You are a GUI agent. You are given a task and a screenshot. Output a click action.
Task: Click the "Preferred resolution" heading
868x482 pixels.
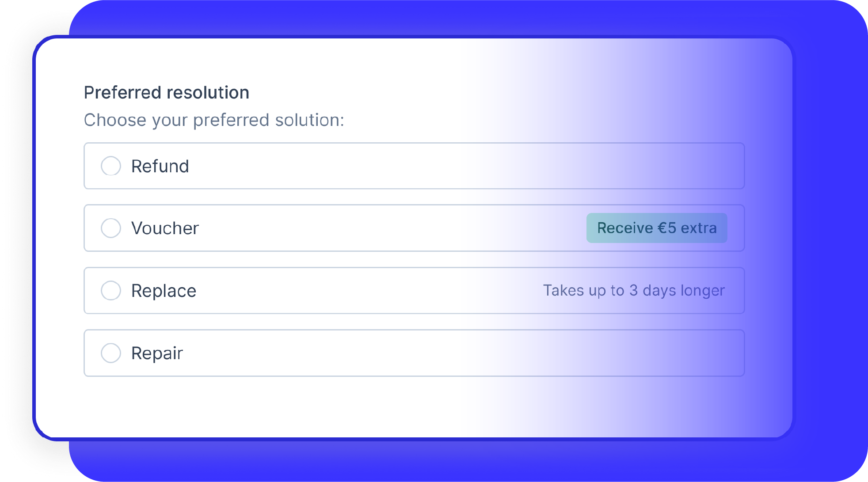pyautogui.click(x=167, y=93)
